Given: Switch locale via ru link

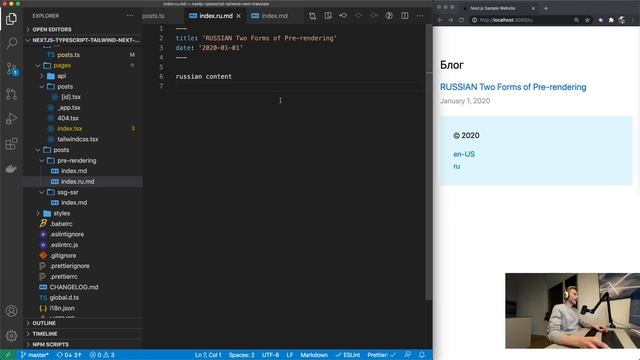Looking at the screenshot, I should tap(457, 166).
